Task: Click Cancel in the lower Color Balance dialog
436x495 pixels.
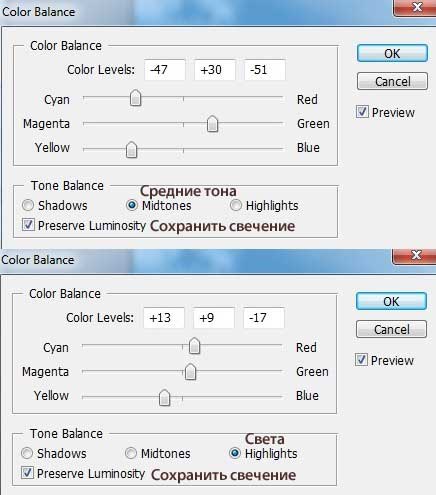Action: click(391, 329)
